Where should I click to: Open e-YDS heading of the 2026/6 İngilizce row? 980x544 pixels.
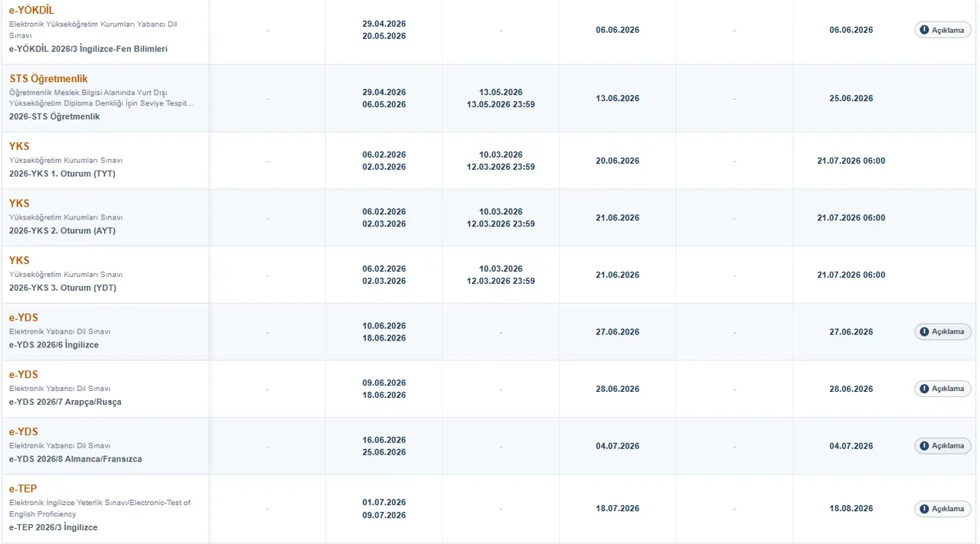click(24, 318)
